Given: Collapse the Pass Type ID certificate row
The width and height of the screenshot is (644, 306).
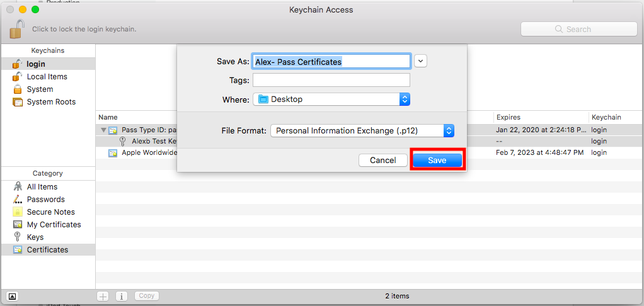Looking at the screenshot, I should [103, 130].
